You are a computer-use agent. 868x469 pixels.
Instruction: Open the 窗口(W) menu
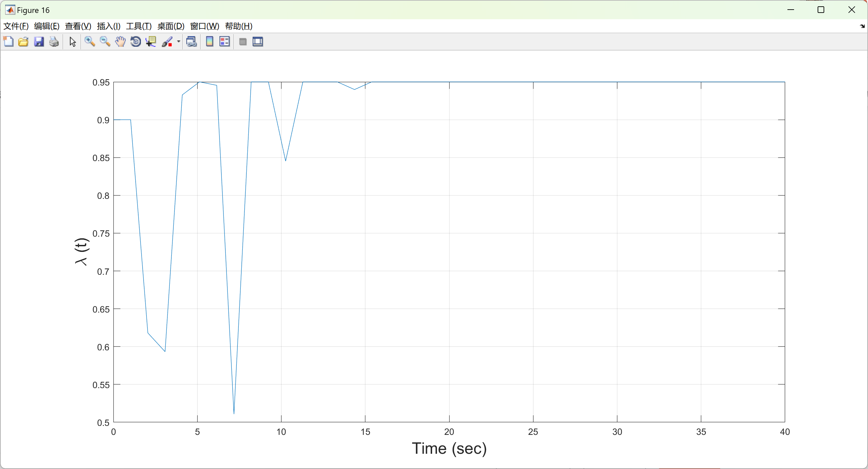[x=205, y=26]
